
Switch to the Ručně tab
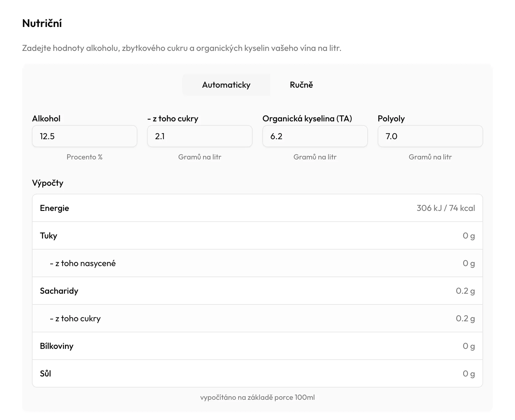pos(301,85)
